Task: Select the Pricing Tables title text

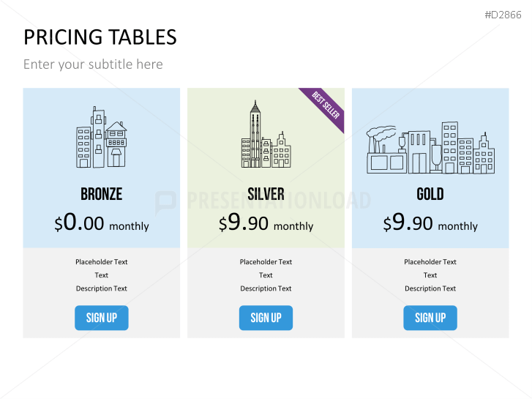Action: 100,37
